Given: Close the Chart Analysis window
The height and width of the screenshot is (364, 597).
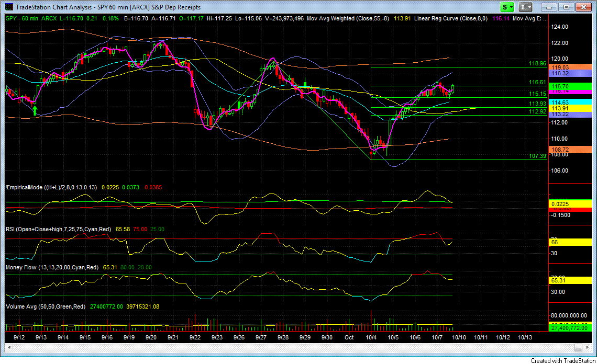Looking at the screenshot, I should click(583, 7).
